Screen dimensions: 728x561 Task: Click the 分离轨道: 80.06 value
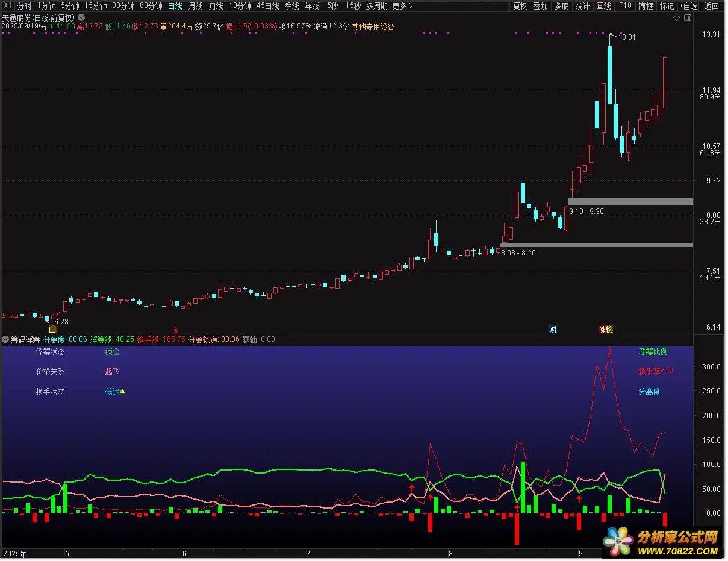click(x=214, y=339)
